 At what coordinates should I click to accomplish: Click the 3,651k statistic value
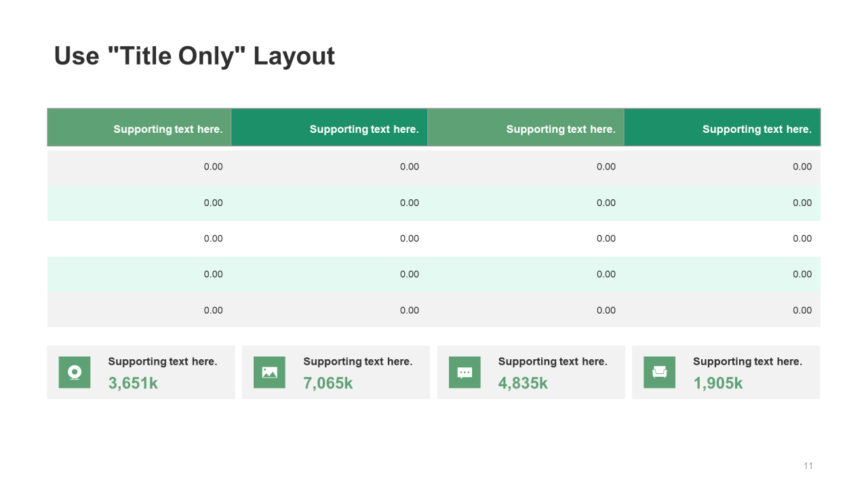[x=133, y=383]
